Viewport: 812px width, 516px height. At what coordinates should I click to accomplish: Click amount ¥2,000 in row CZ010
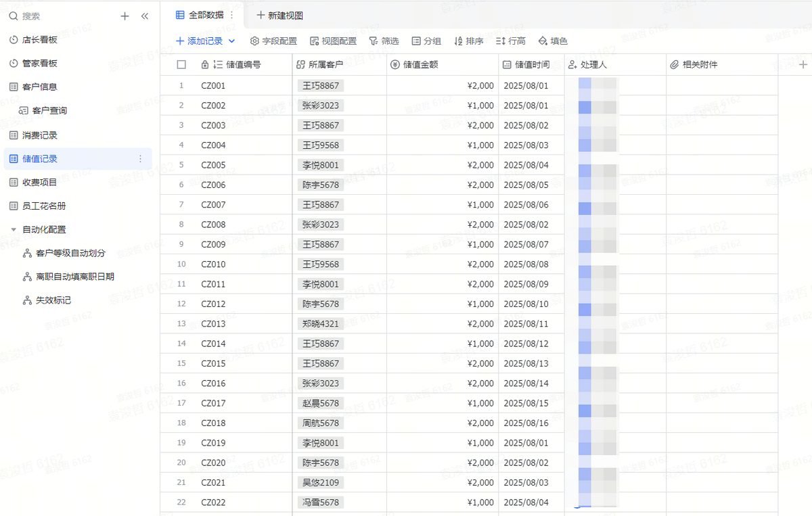coord(480,264)
